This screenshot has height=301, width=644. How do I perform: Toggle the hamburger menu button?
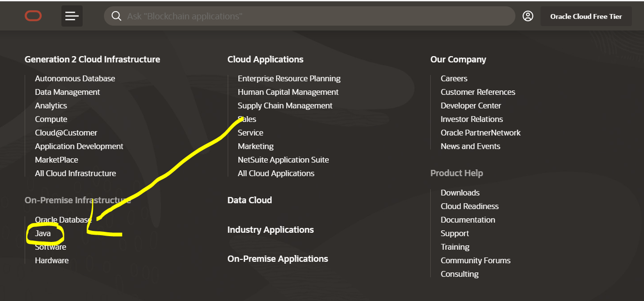pos(72,16)
